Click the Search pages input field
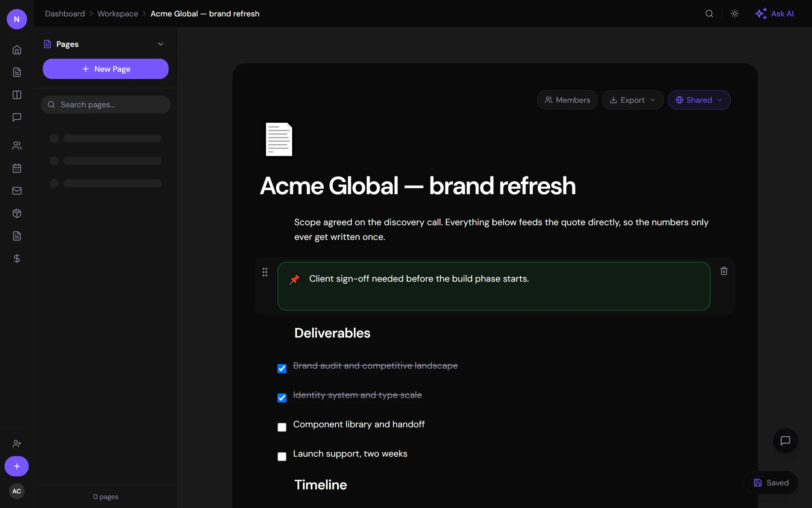The width and height of the screenshot is (812, 508). [106, 105]
